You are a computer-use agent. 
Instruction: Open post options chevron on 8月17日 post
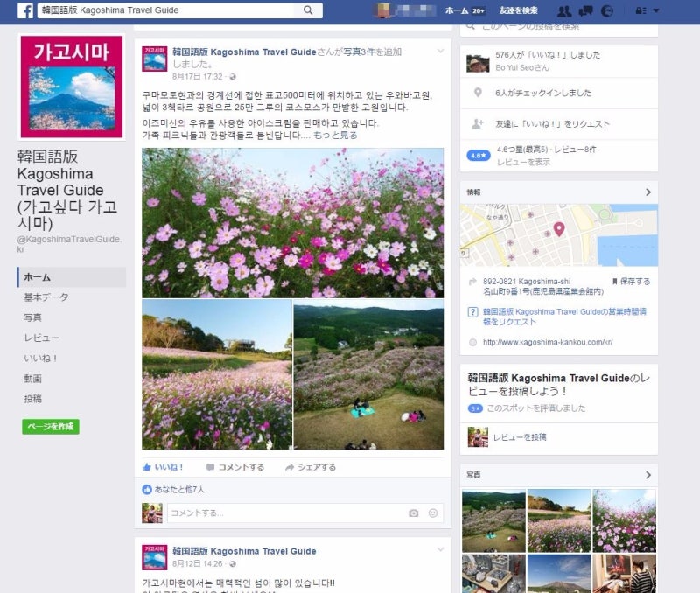point(440,52)
